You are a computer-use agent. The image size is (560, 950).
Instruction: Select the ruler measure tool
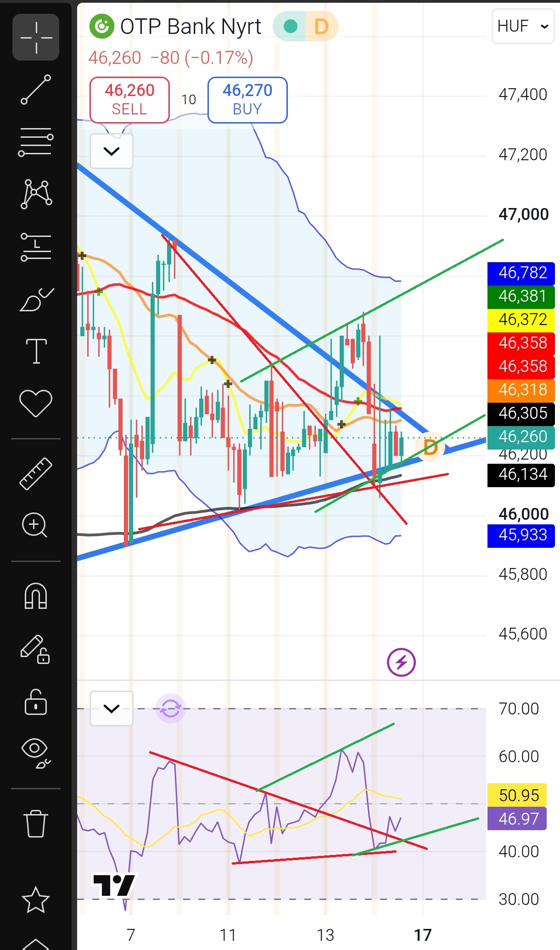[36, 473]
